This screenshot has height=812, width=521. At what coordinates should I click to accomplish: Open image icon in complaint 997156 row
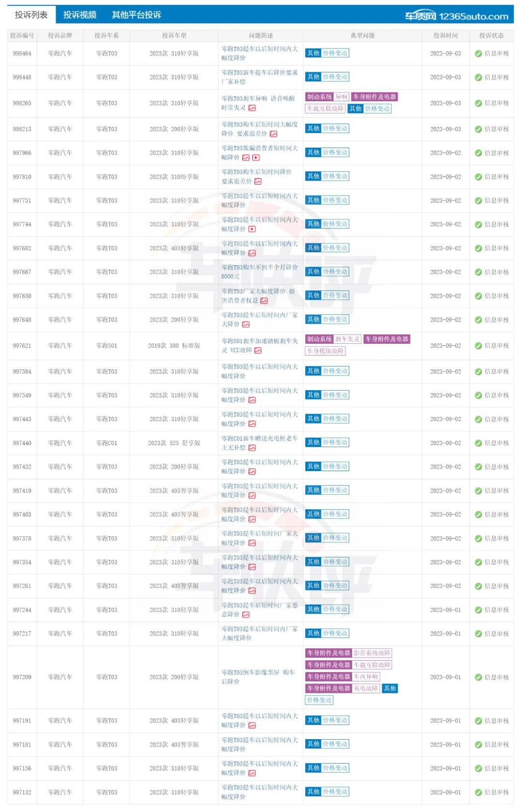point(252,773)
